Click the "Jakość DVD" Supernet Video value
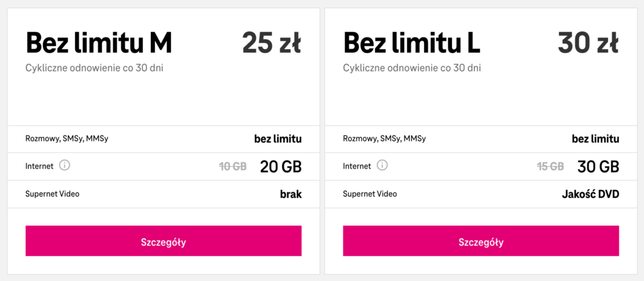 coord(590,194)
